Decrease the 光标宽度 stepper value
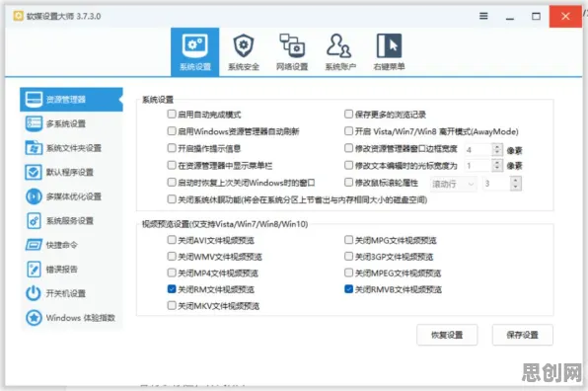 497,169
